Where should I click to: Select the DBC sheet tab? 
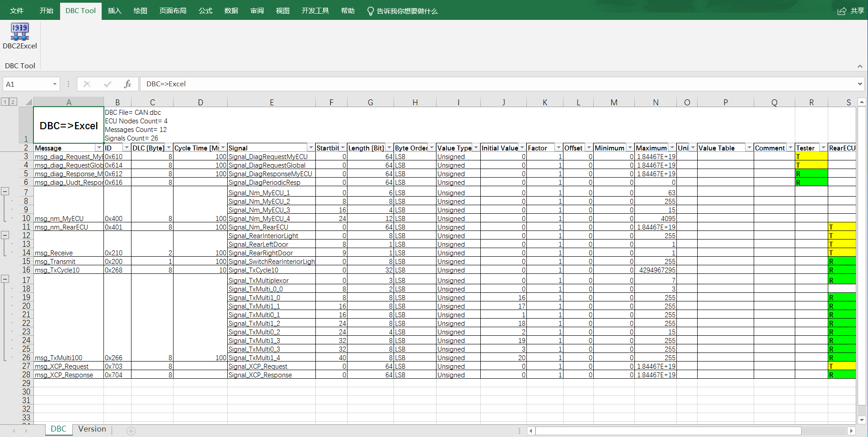tap(59, 429)
